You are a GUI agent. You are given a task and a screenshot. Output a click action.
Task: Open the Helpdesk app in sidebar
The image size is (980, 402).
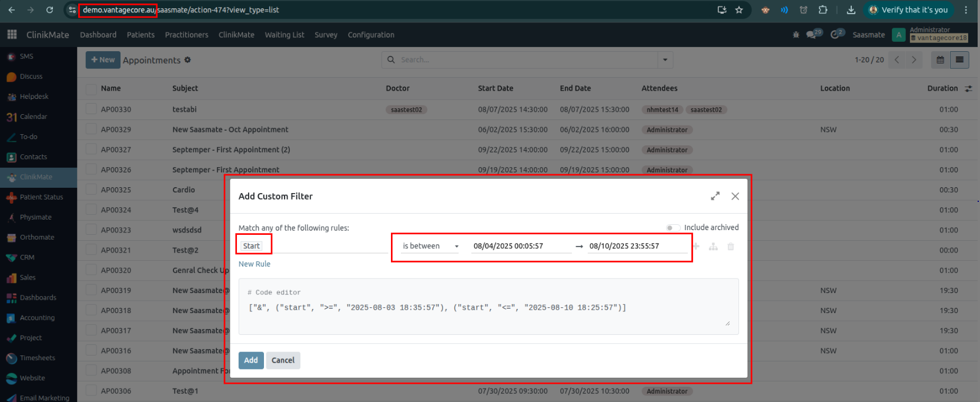coord(34,97)
